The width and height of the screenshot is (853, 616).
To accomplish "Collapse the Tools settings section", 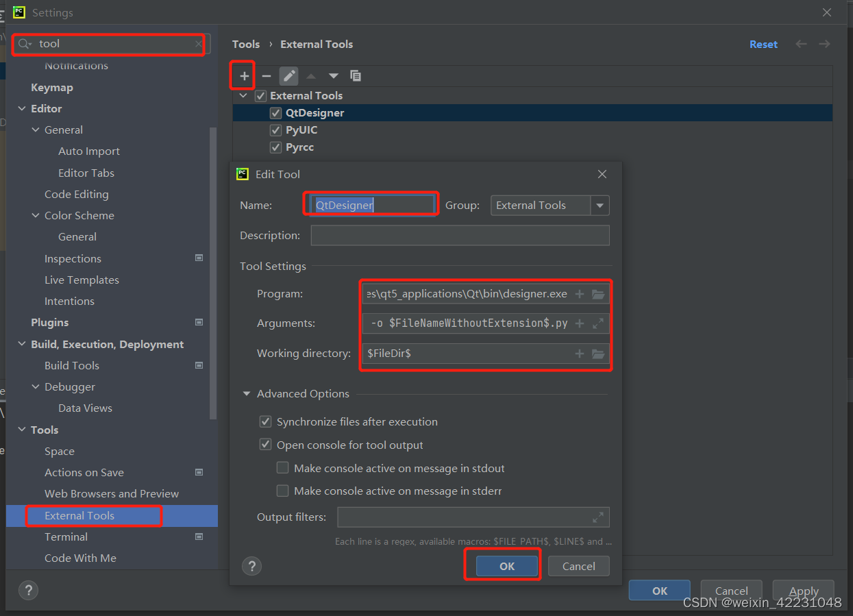I will click(x=22, y=430).
